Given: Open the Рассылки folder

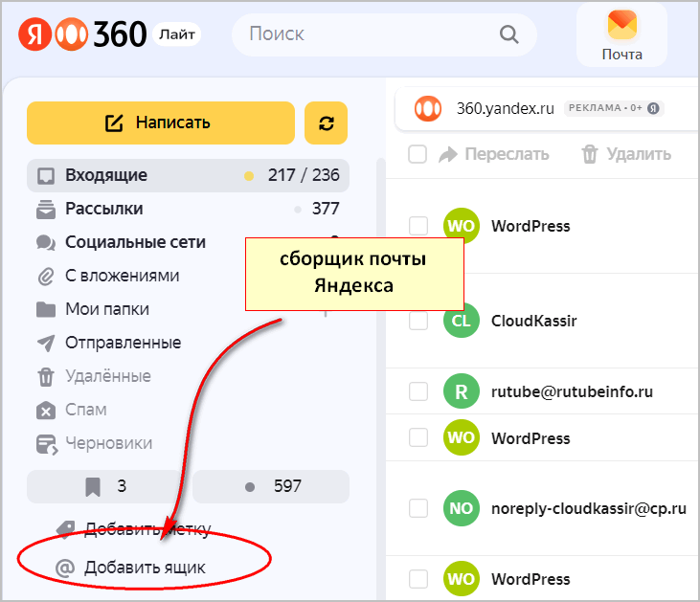Looking at the screenshot, I should tap(188, 209).
